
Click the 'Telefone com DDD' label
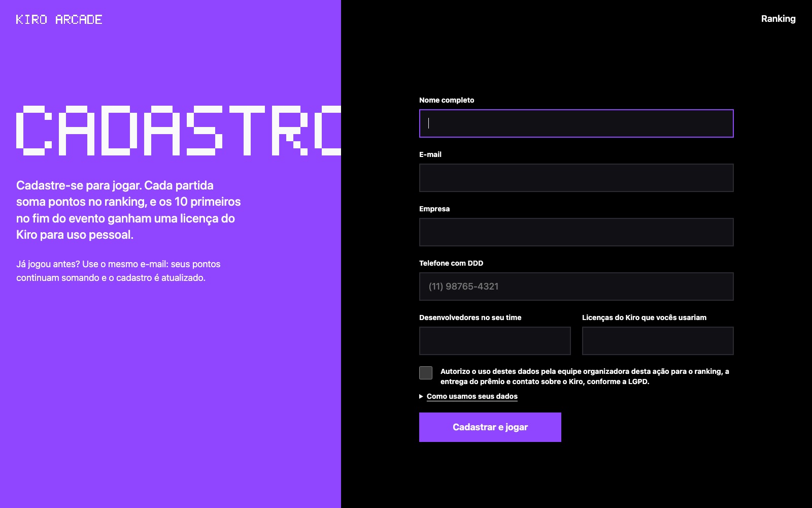coord(451,263)
